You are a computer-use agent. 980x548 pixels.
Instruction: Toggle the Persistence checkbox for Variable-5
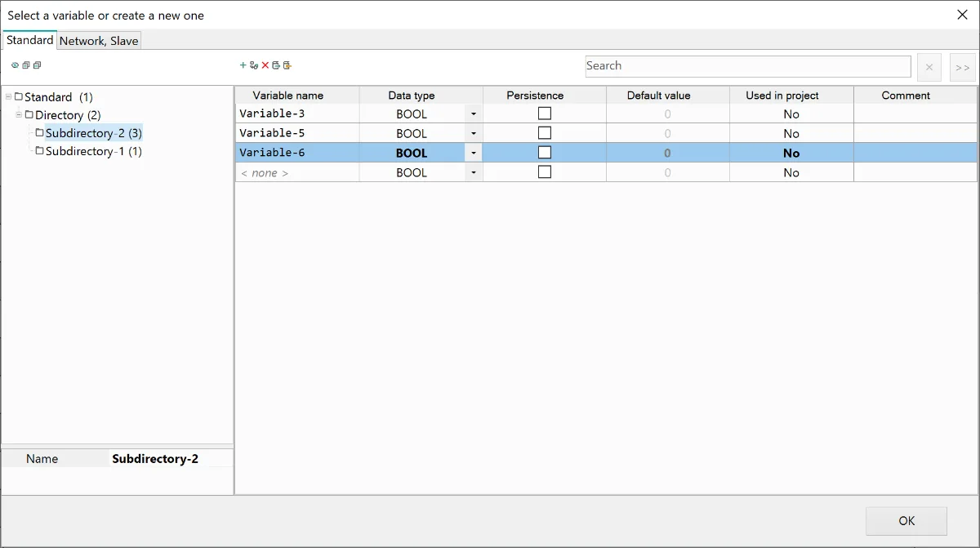[545, 133]
